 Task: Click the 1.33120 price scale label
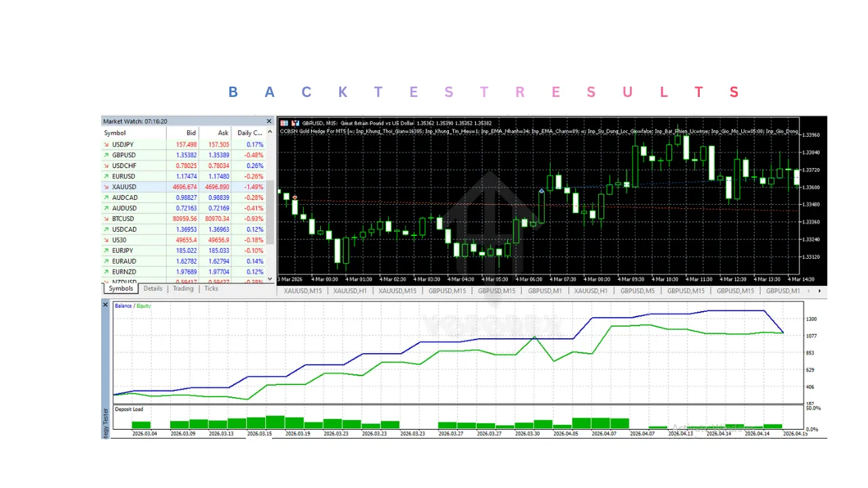pos(811,257)
